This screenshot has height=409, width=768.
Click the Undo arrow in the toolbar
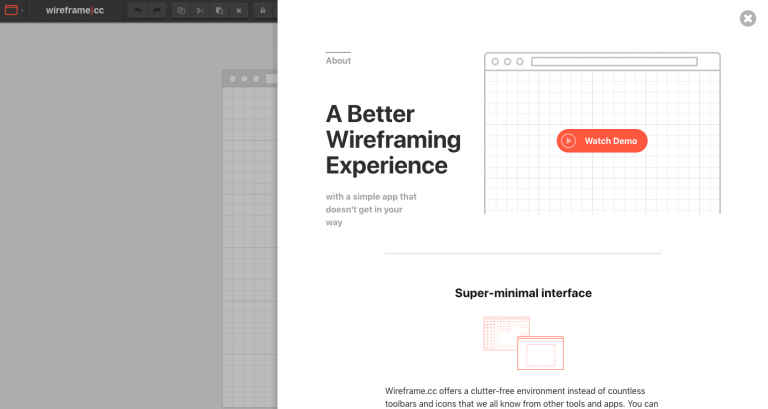(x=138, y=10)
